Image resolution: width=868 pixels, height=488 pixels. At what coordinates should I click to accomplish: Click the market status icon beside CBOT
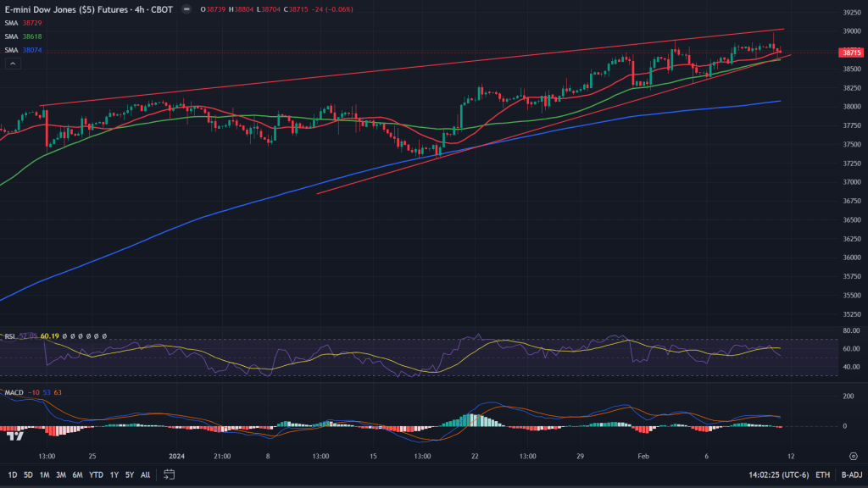186,9
